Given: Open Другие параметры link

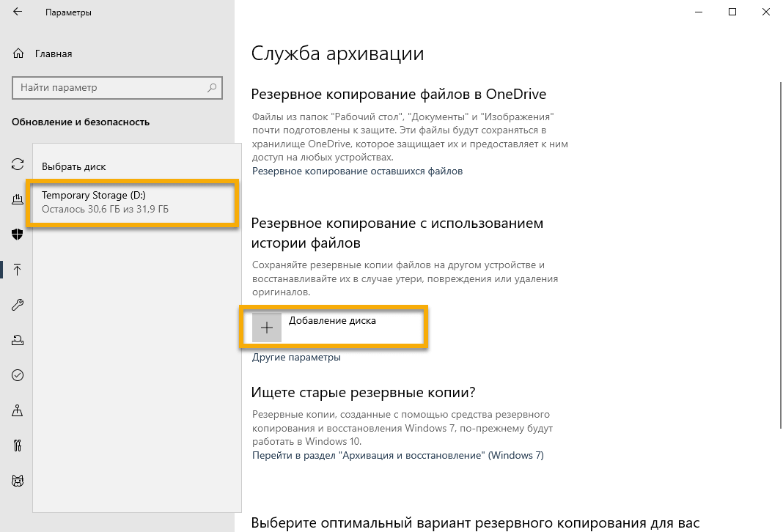Looking at the screenshot, I should point(296,358).
